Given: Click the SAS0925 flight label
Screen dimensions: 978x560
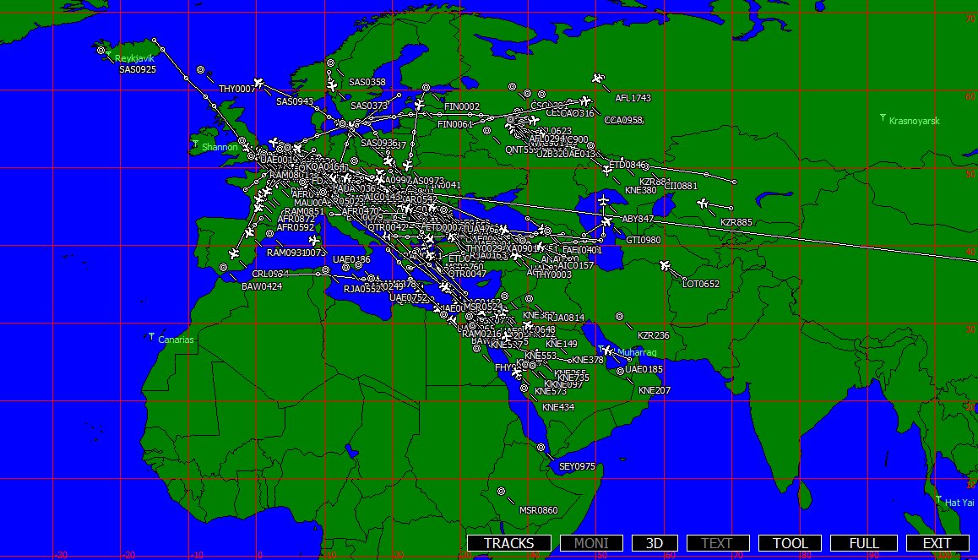Looking at the screenshot, I should (x=138, y=69).
